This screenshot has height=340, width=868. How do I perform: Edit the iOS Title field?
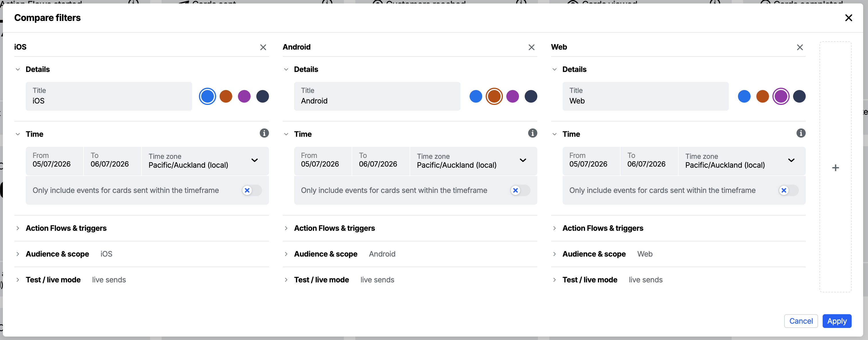(109, 96)
